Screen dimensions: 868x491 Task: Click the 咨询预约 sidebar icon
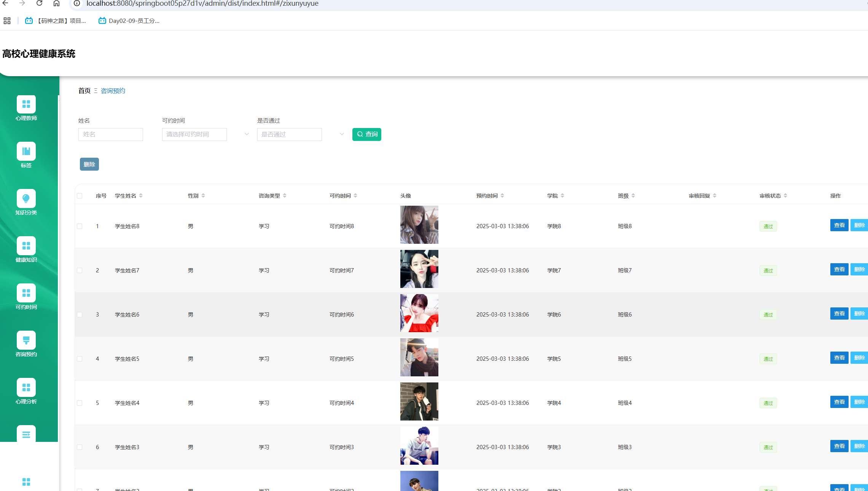click(x=26, y=341)
